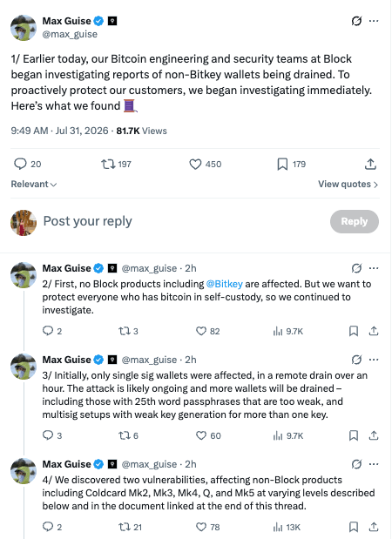Toggle like on the 3/ tweet with 60 likes
Image resolution: width=392 pixels, height=539 pixels.
tap(208, 435)
